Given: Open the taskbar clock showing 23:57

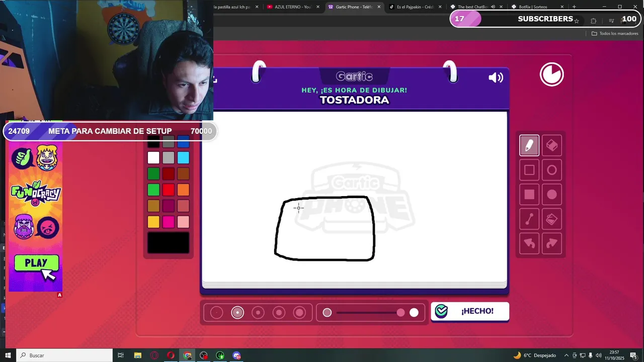Looking at the screenshot, I should pos(614,355).
